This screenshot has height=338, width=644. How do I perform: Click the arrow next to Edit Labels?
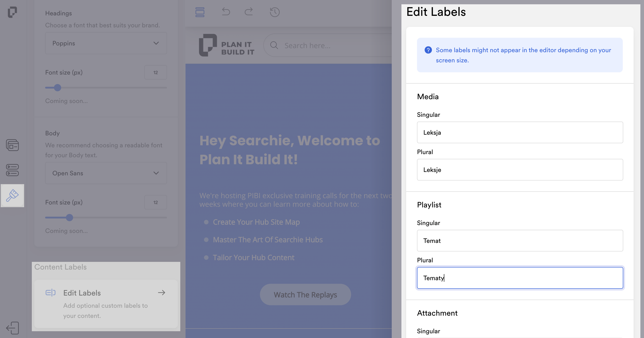pyautogui.click(x=162, y=293)
